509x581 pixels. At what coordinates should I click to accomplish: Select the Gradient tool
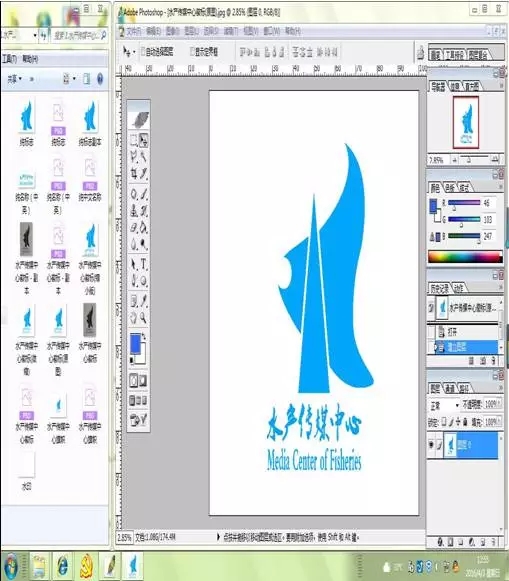pos(144,228)
